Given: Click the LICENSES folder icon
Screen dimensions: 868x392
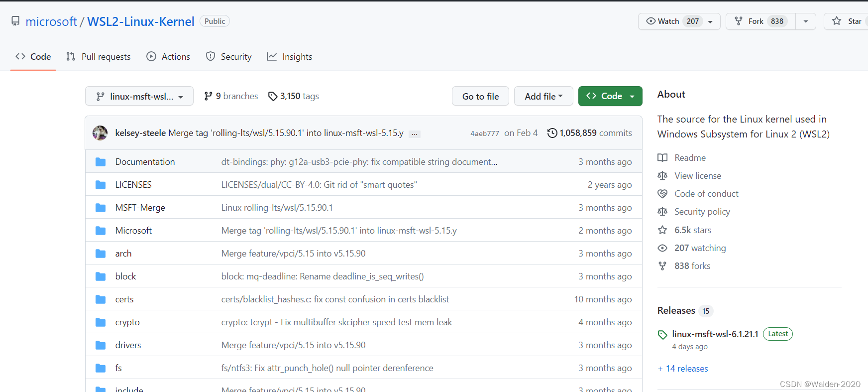Looking at the screenshot, I should (x=101, y=185).
